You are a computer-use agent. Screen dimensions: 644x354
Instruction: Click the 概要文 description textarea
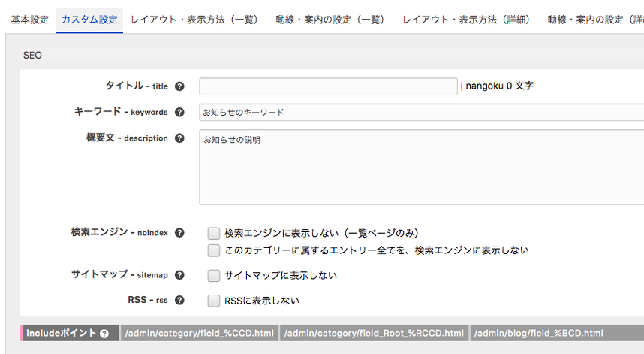pyautogui.click(x=420, y=166)
